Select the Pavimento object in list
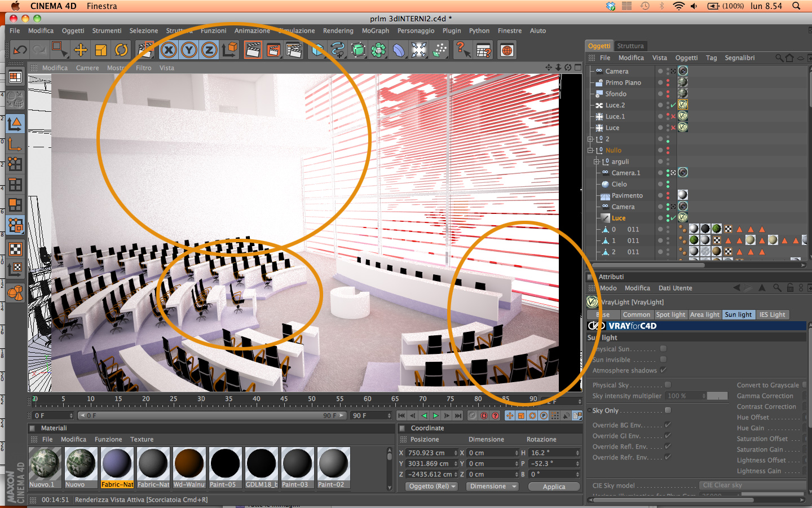The height and width of the screenshot is (508, 812). click(x=627, y=195)
